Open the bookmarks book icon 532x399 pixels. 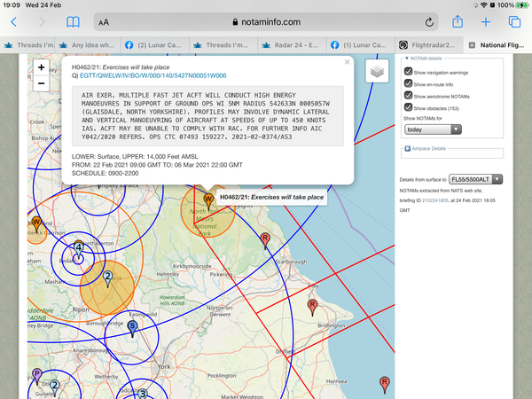[x=73, y=22]
